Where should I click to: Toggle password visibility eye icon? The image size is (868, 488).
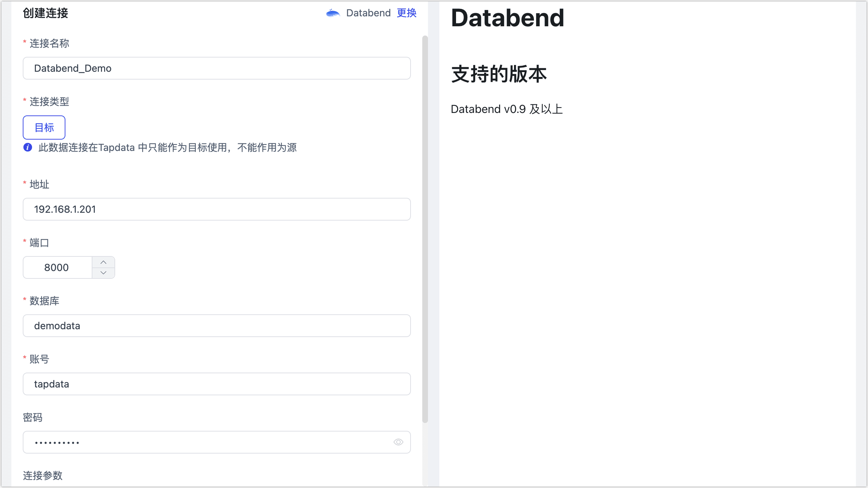(x=398, y=442)
